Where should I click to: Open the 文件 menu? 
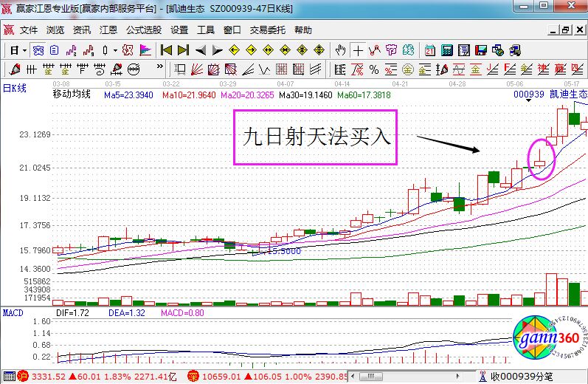coord(29,30)
